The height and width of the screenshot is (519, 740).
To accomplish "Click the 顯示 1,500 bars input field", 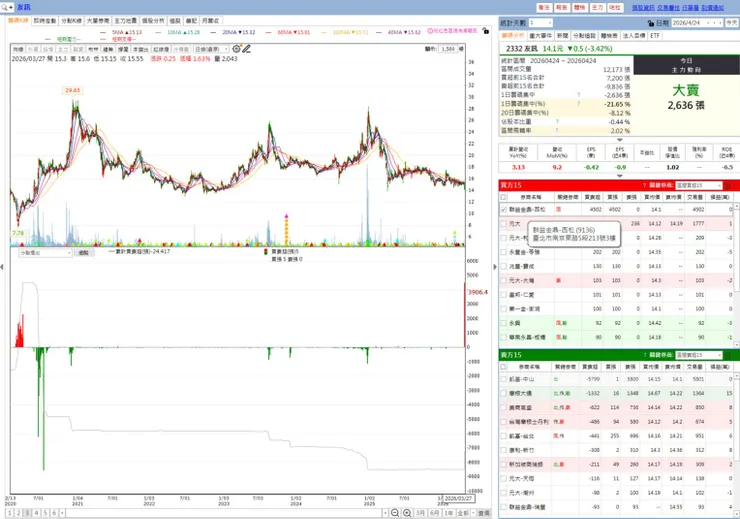I will [448, 49].
